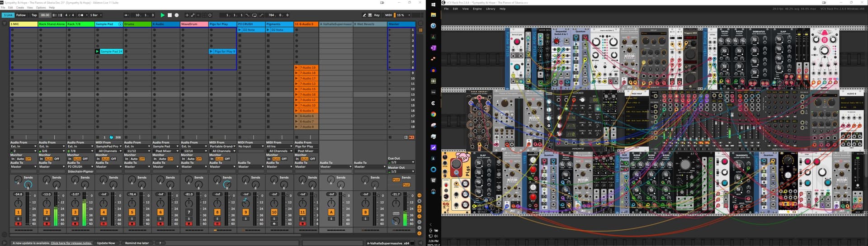Click the Arrangement Record button
Image resolution: width=868 pixels, height=246 pixels.
pyautogui.click(x=176, y=15)
